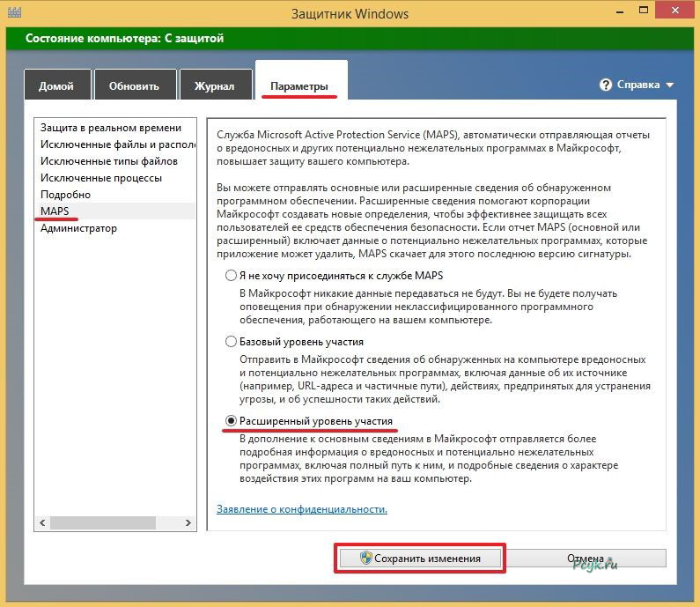Click the Отмена button
The height and width of the screenshot is (607, 700).
click(x=586, y=559)
